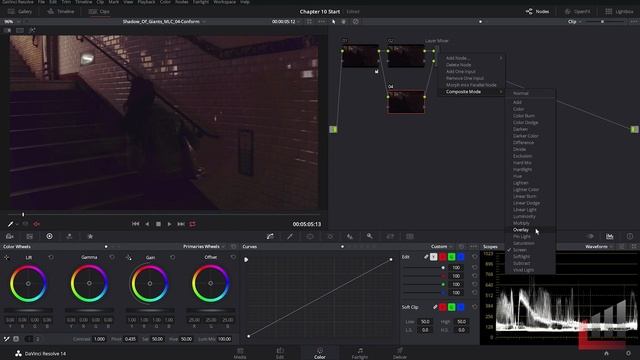The width and height of the screenshot is (640, 360).
Task: Reset the Gamma color wheel
Action: 112,258
